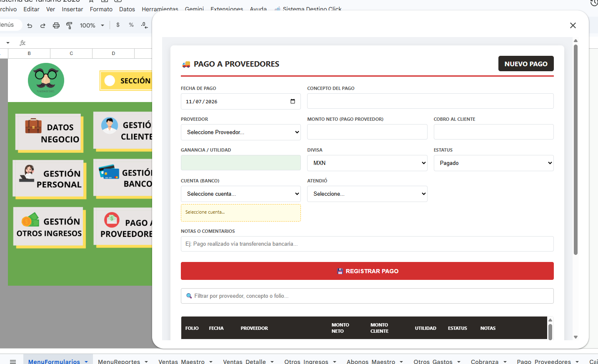This screenshot has width=598, height=364.
Task: Open the zoom 100% dropdown
Action: pos(92,25)
